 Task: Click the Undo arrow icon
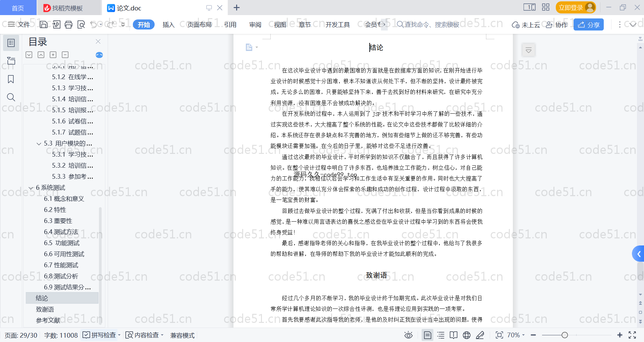[x=94, y=24]
